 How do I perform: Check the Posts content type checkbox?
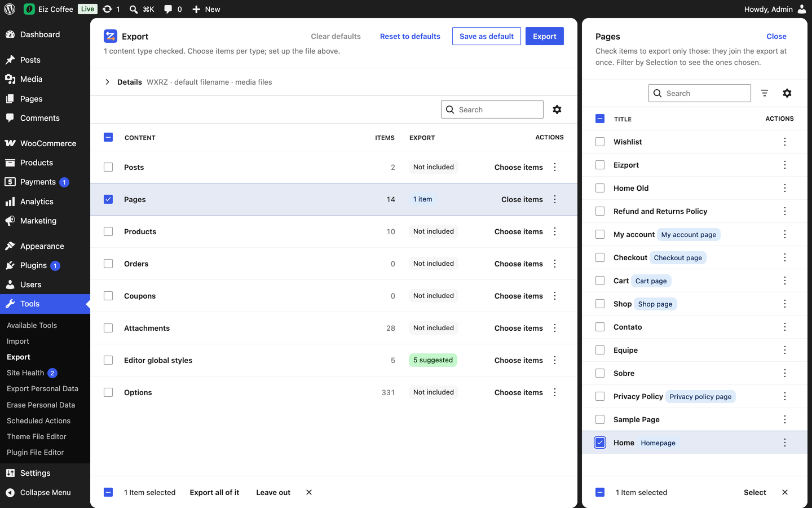[108, 167]
